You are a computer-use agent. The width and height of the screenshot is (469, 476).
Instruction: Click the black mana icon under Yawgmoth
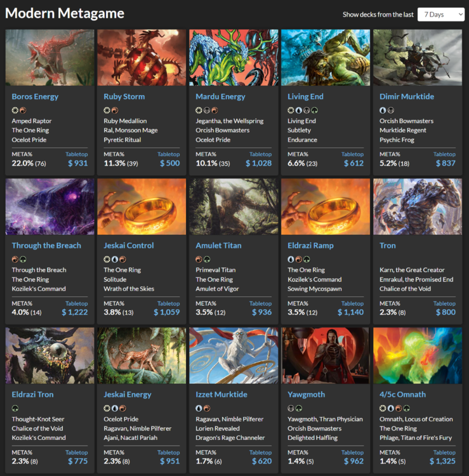(x=291, y=408)
